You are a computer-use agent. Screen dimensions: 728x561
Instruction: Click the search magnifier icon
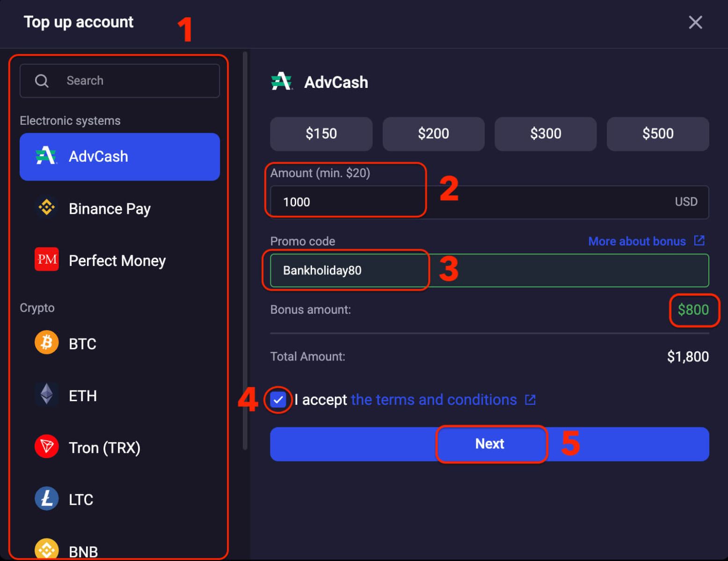coord(42,80)
